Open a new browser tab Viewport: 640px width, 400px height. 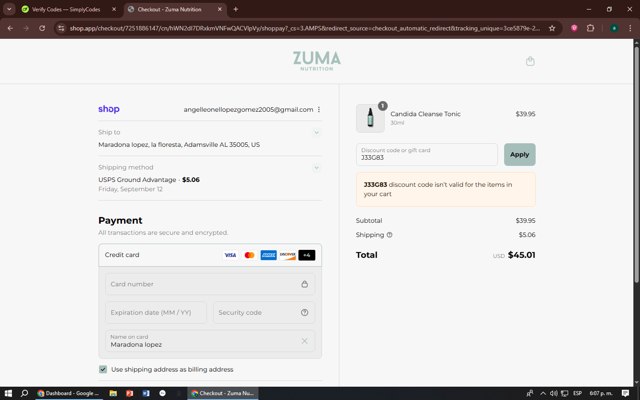[236, 9]
